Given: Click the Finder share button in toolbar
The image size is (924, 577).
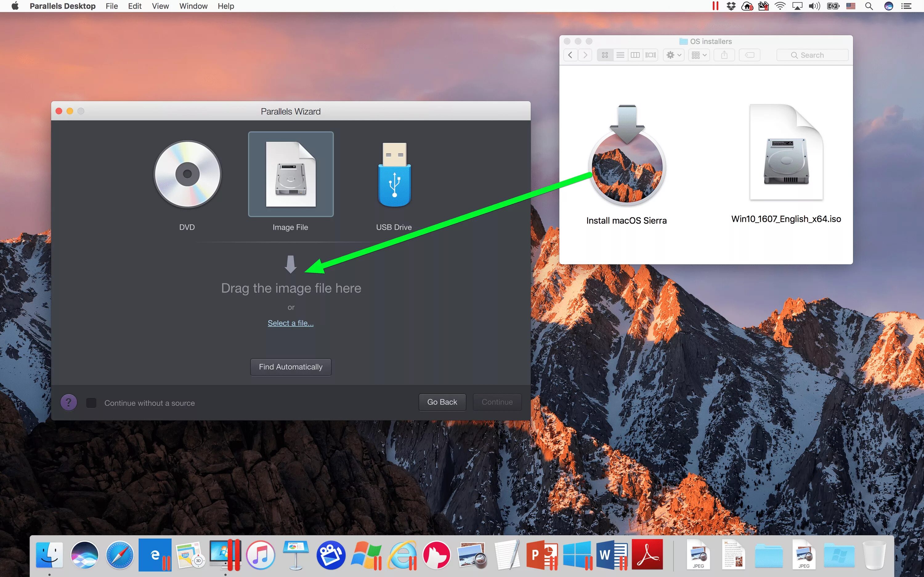Looking at the screenshot, I should [725, 54].
